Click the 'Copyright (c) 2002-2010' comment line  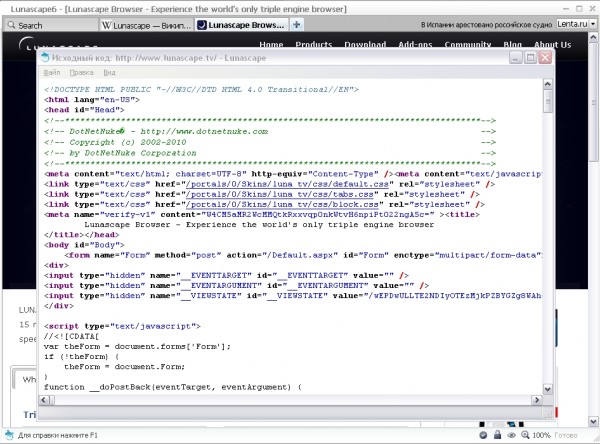click(x=115, y=142)
